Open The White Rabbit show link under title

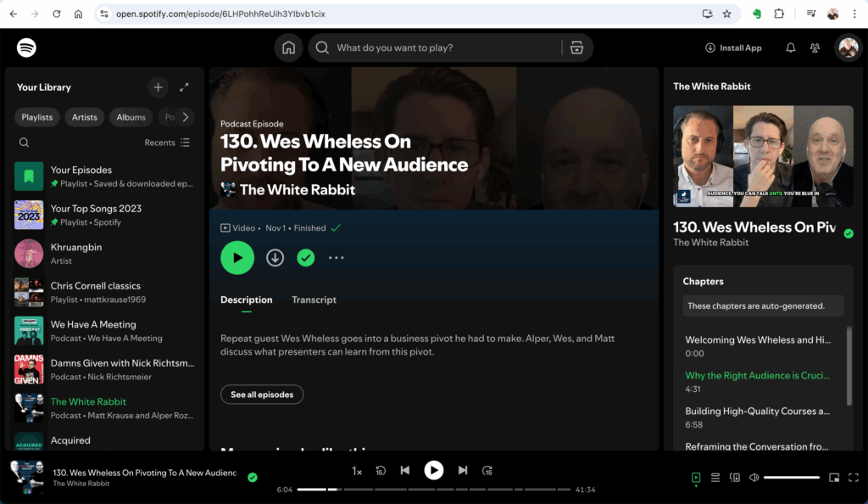[x=297, y=190]
